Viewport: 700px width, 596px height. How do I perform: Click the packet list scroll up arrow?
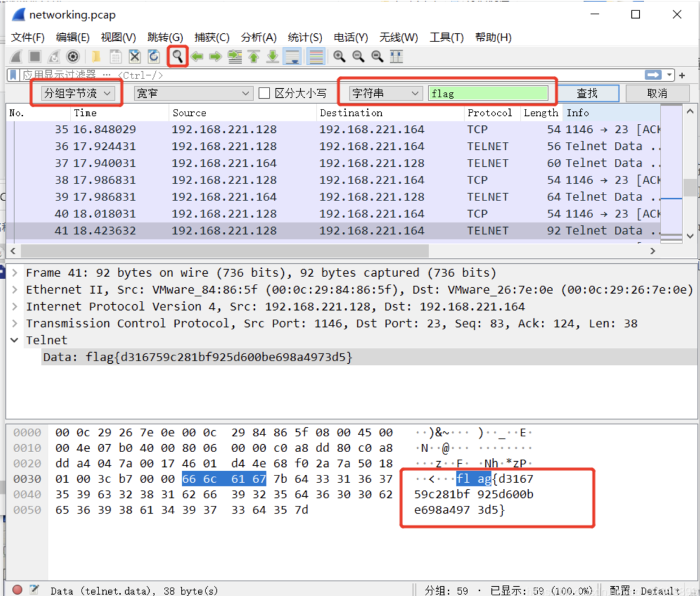click(x=690, y=112)
